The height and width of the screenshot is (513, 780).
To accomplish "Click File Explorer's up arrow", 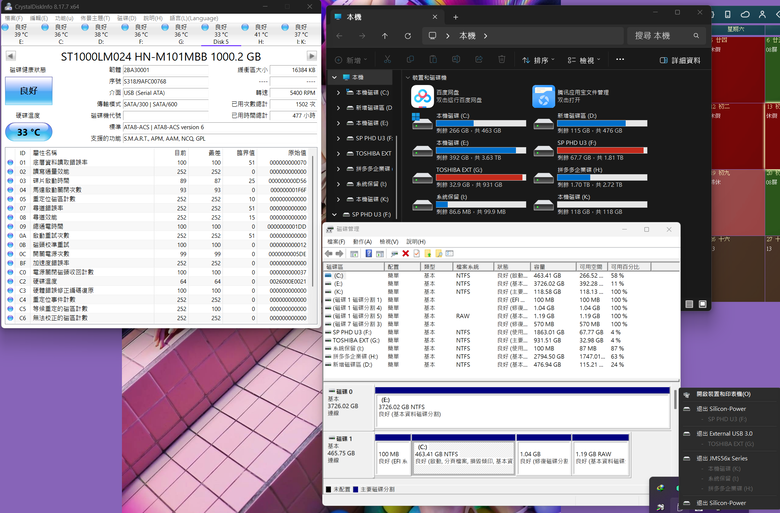I will (x=385, y=36).
